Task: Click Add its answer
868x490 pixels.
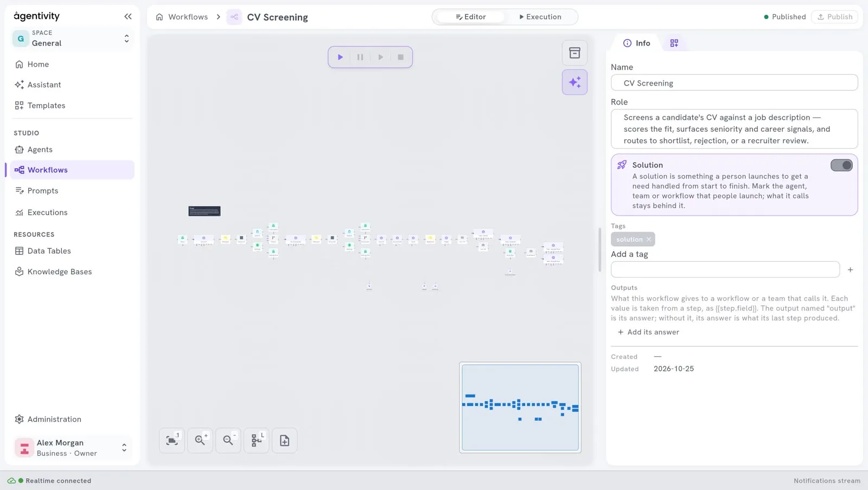Action: click(x=648, y=332)
